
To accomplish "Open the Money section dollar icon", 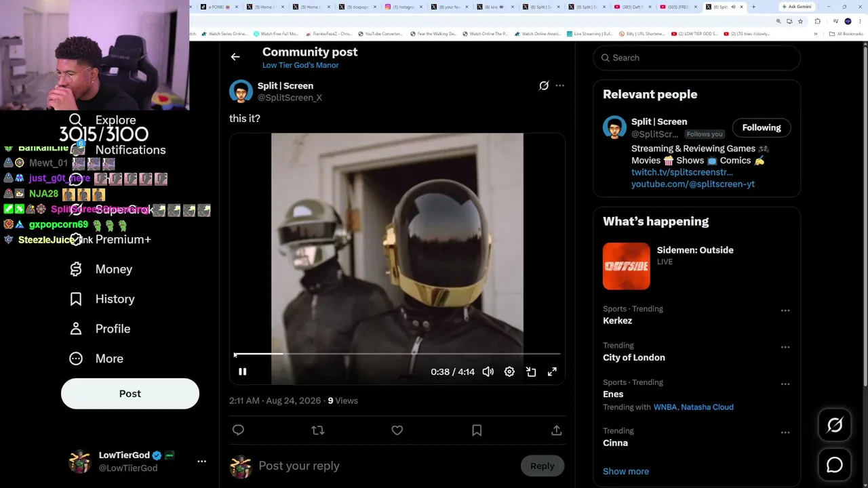I will tap(76, 269).
